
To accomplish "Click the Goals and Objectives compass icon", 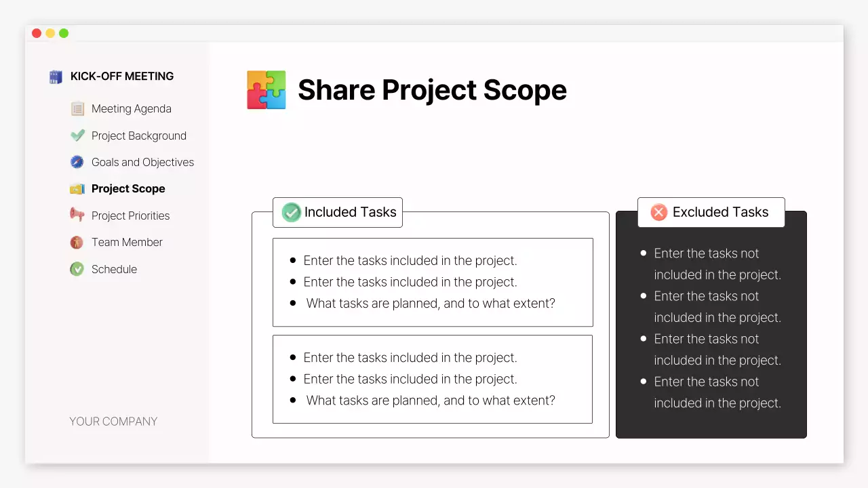I will pyautogui.click(x=77, y=162).
